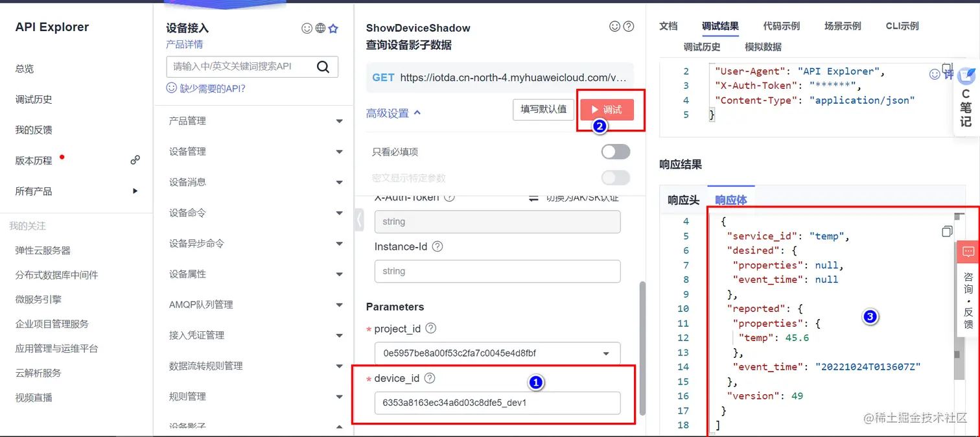The height and width of the screenshot is (437, 980).
Task: Open the 调试历史 sub-tab under 调试结果
Action: coord(702,47)
